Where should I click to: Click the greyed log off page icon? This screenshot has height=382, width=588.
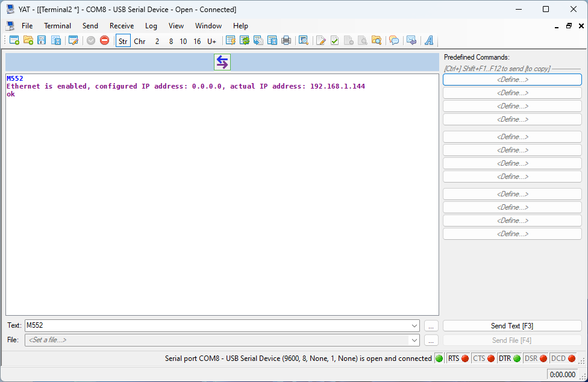click(x=348, y=40)
